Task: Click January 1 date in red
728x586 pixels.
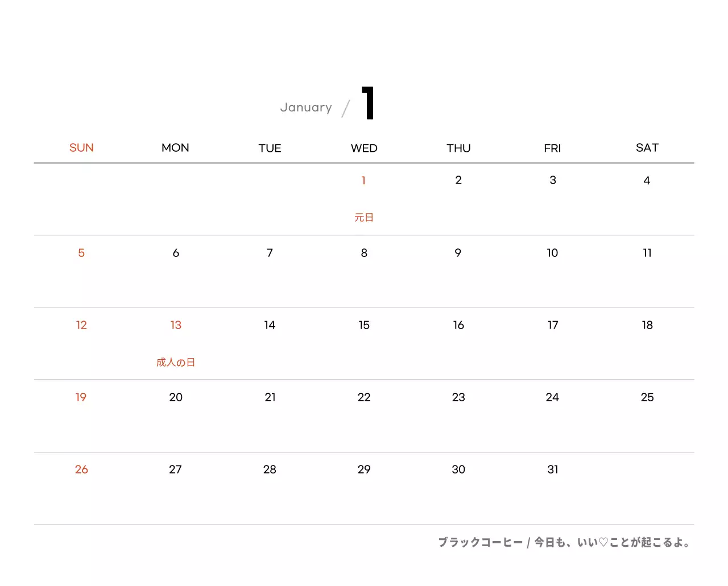Action: tap(363, 180)
